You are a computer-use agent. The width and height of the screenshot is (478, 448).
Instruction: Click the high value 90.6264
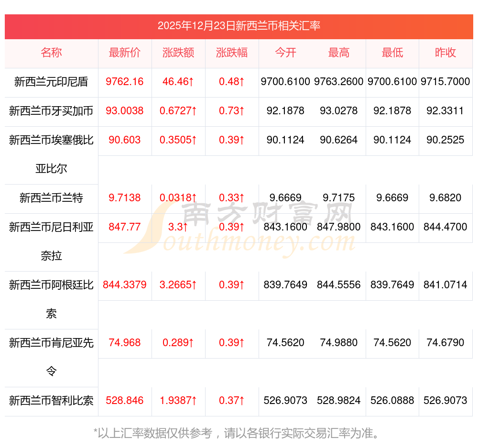click(339, 140)
